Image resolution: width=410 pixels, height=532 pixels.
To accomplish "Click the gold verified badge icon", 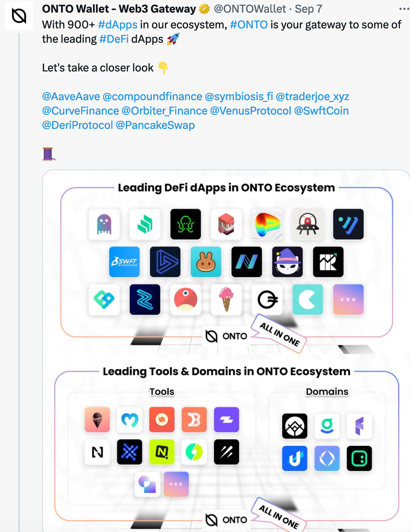I will coord(204,9).
